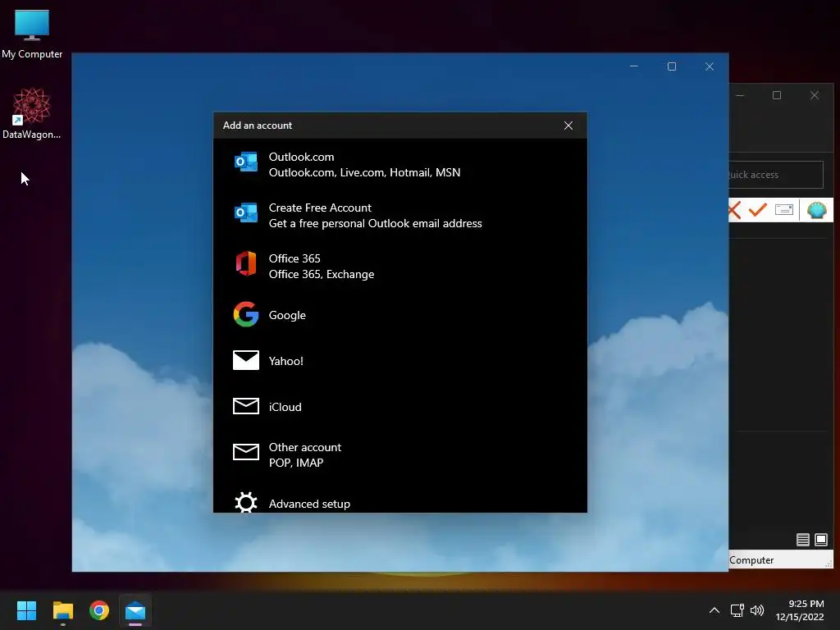Open My Computer desktop icon
840x630 pixels.
(32, 34)
